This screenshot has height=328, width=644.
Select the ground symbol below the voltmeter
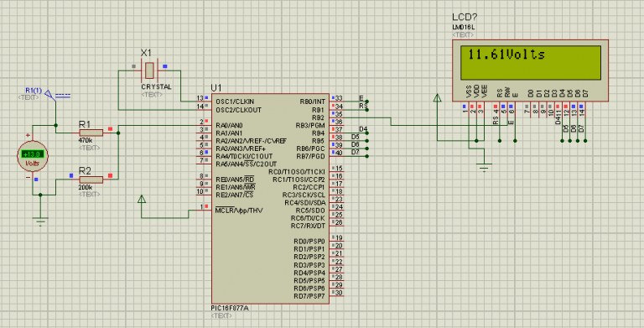[40, 221]
